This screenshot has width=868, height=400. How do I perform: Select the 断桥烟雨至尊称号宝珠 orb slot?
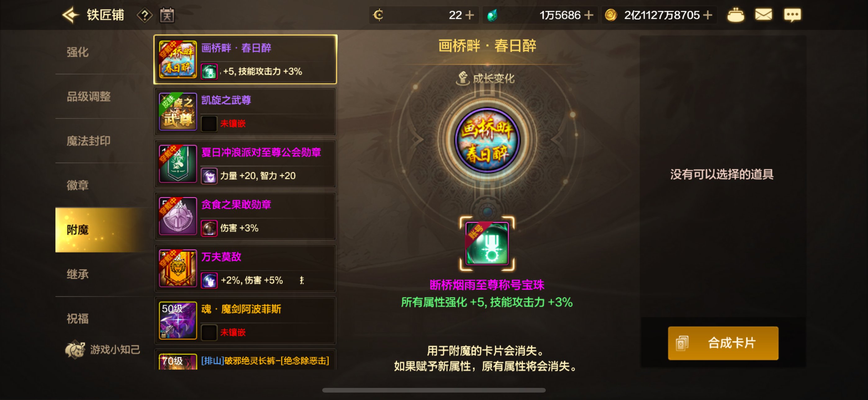click(487, 243)
